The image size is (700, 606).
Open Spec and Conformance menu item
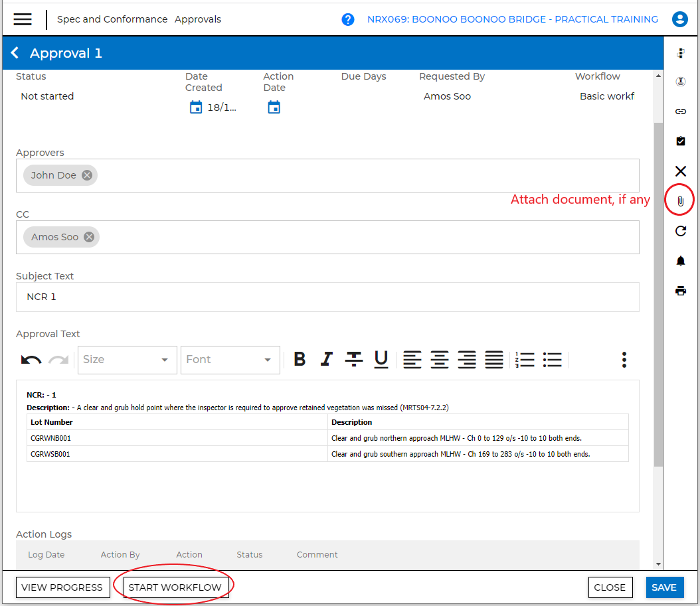pyautogui.click(x=112, y=19)
